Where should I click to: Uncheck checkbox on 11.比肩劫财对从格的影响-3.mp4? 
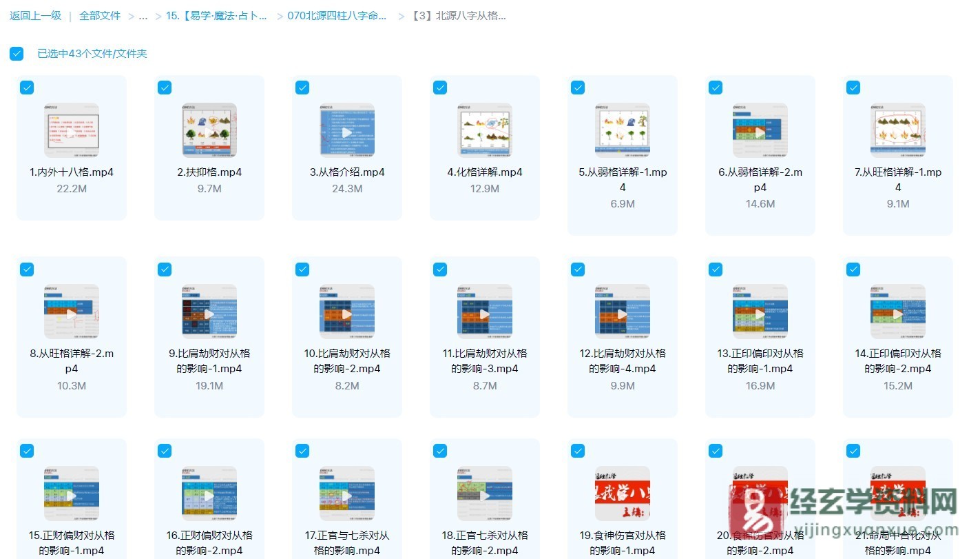[x=440, y=270]
